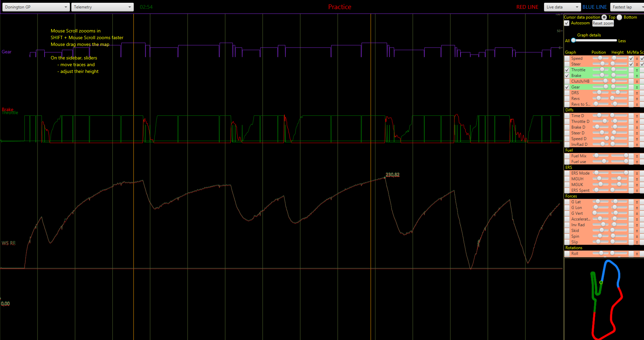Click the ± icon in the Fuel Mix row
644x340 pixels.
[x=637, y=156]
